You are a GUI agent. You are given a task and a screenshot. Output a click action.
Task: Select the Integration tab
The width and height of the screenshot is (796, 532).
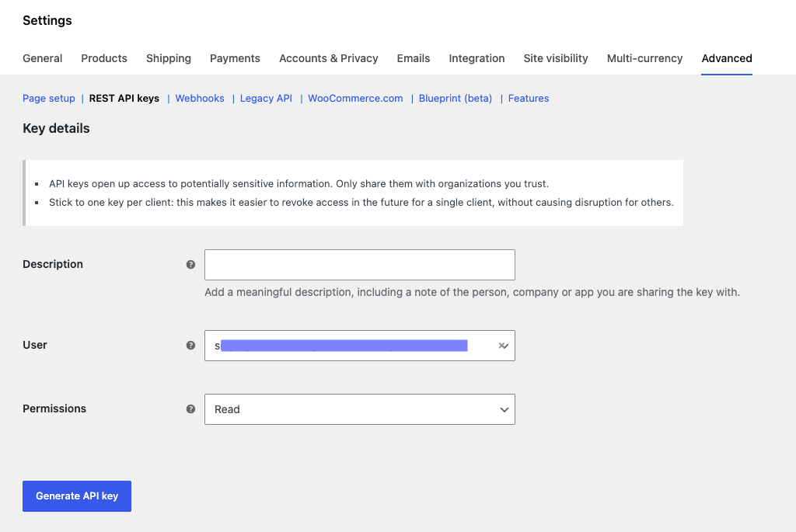click(x=477, y=58)
